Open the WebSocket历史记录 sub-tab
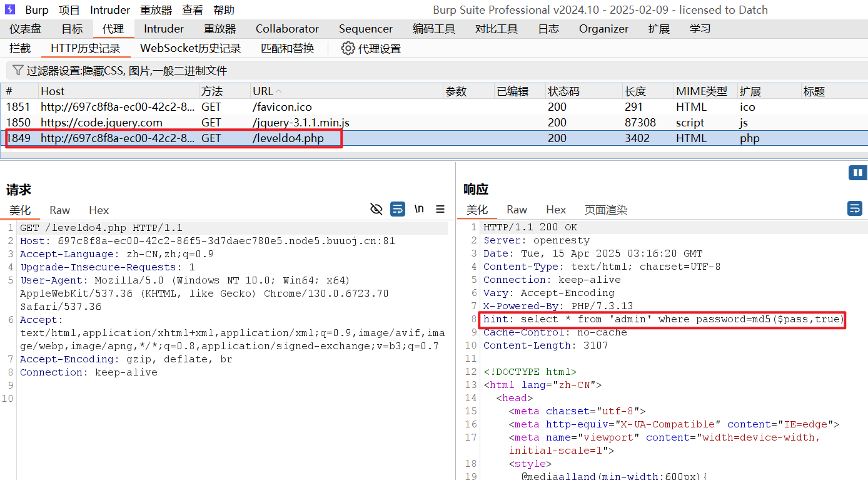Image resolution: width=868 pixels, height=480 pixels. pos(190,48)
